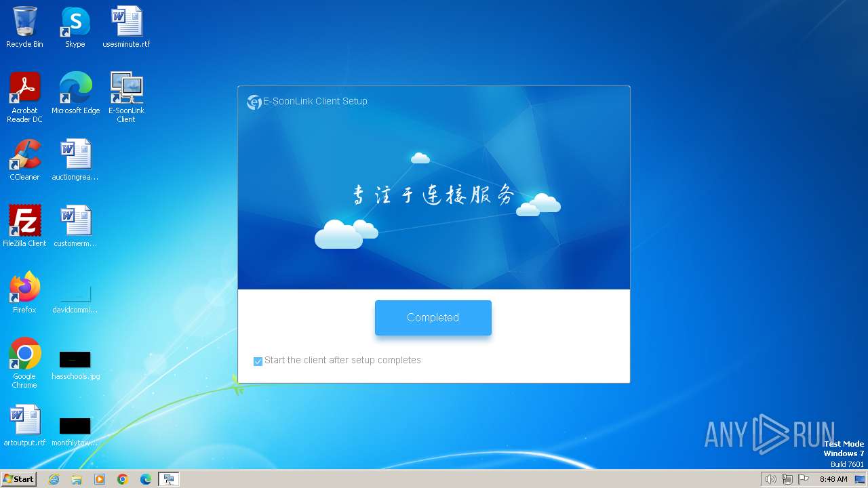The height and width of the screenshot is (488, 868).
Task: Click the E-SoonLink Client Setup title text
Action: click(315, 102)
